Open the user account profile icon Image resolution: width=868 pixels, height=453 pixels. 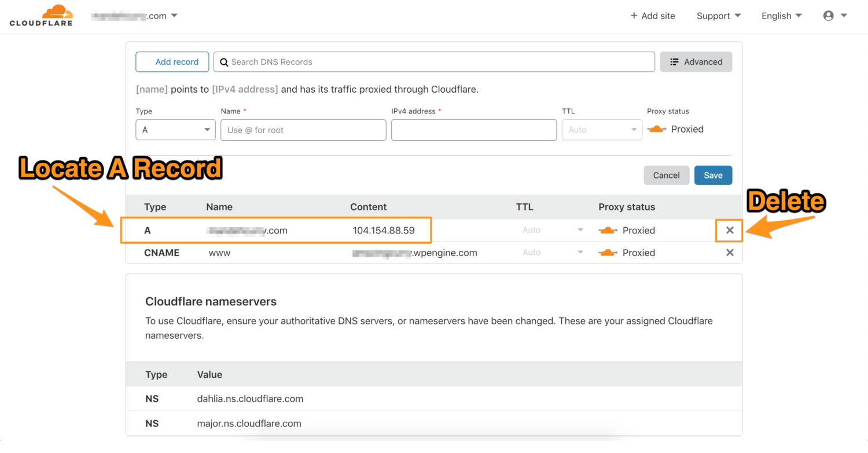829,16
